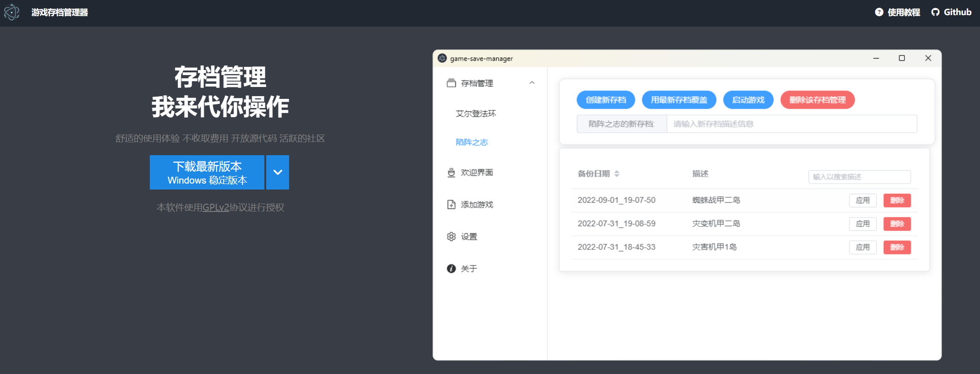The width and height of the screenshot is (980, 374).
Task: Expand the download version dropdown arrow
Action: (278, 173)
